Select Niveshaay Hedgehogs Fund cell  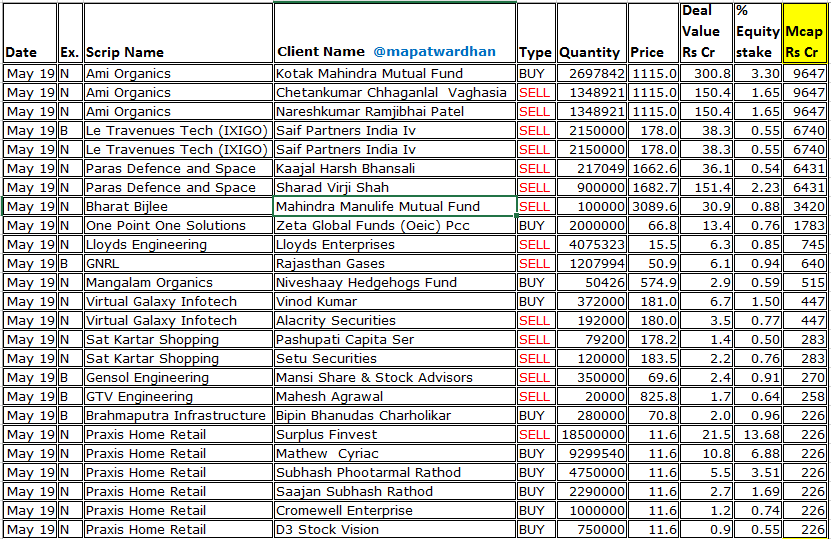(395, 282)
